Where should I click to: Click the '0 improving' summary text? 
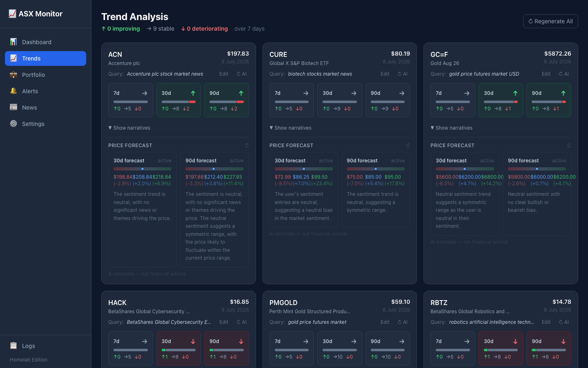tap(121, 29)
